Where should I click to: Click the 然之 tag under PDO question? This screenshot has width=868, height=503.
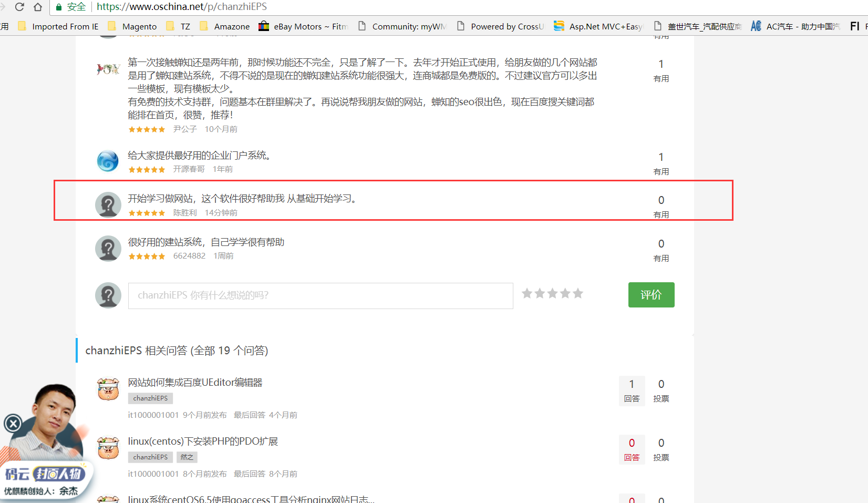187,457
